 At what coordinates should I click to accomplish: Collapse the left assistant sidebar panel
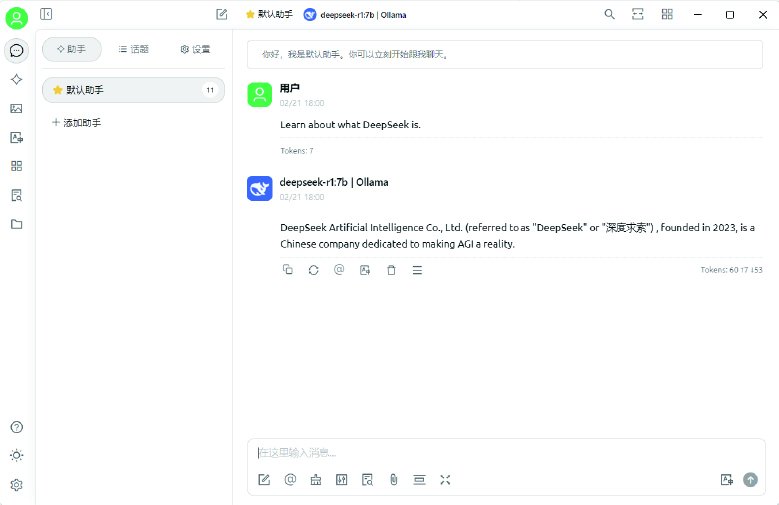[x=47, y=14]
